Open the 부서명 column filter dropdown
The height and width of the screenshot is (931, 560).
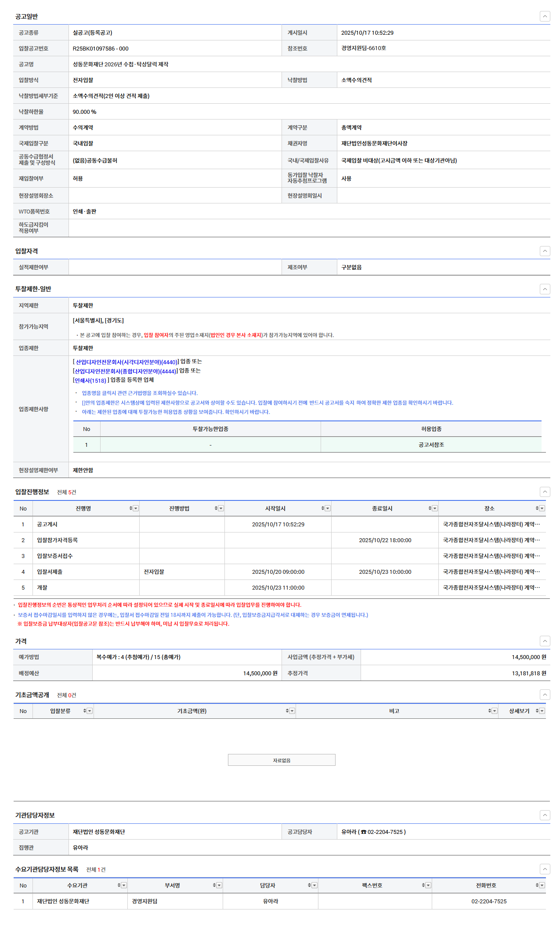tap(219, 885)
